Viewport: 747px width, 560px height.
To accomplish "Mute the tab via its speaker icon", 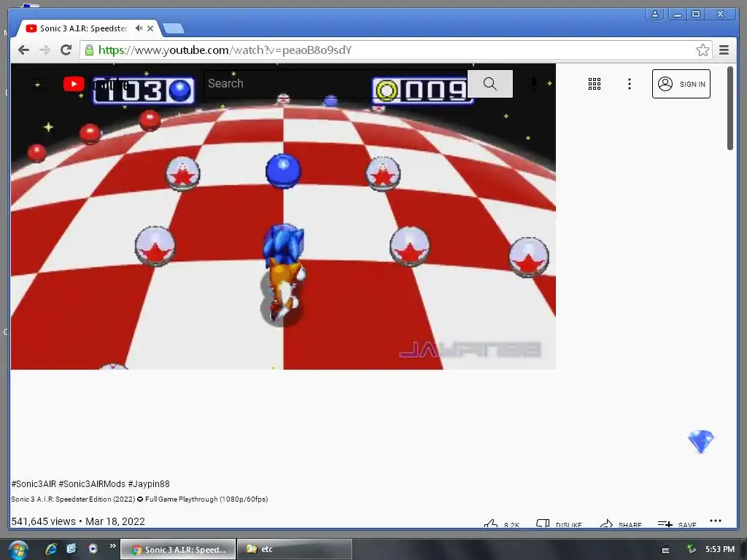I will pyautogui.click(x=139, y=28).
